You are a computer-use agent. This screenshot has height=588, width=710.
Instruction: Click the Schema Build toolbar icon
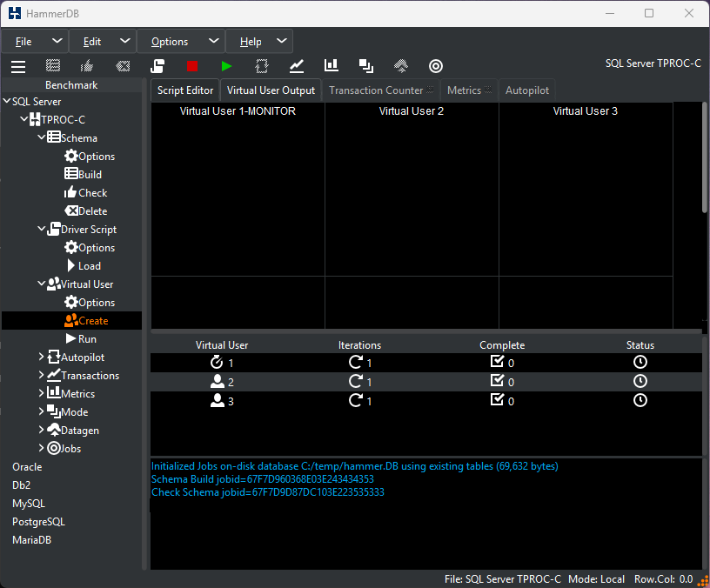point(53,66)
